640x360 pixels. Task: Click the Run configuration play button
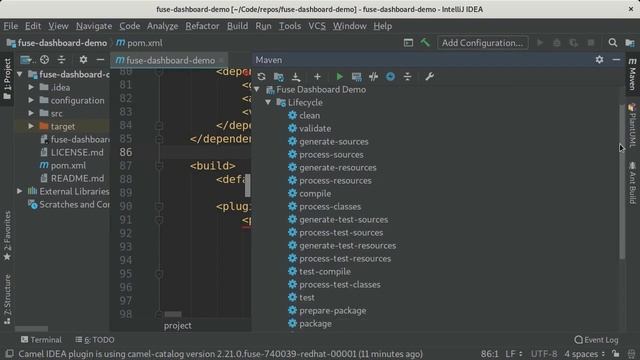(540, 42)
